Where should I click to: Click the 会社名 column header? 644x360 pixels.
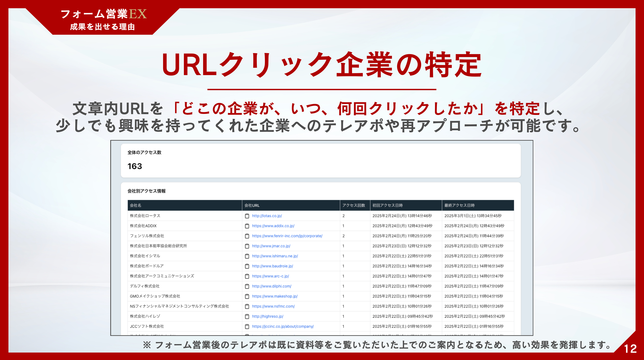click(136, 205)
